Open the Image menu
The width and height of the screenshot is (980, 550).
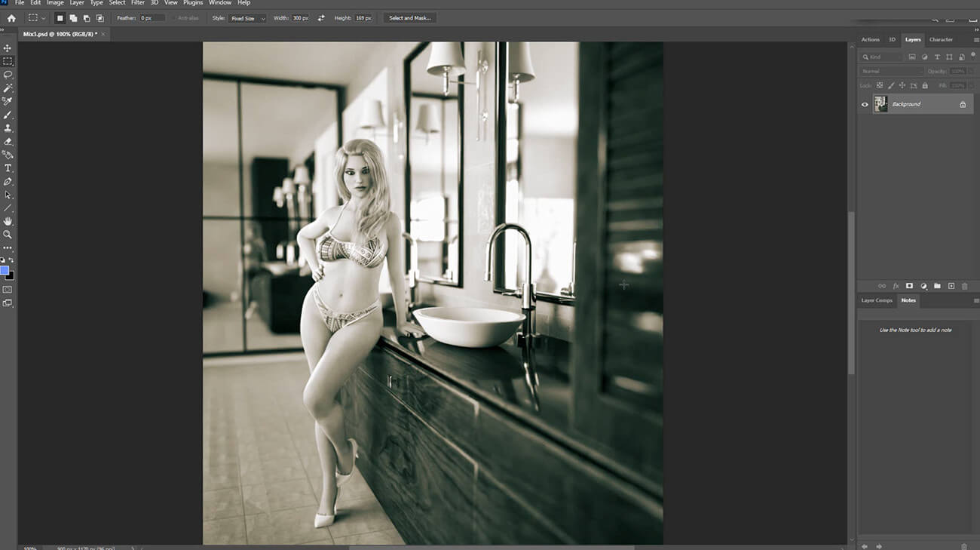pyautogui.click(x=55, y=3)
